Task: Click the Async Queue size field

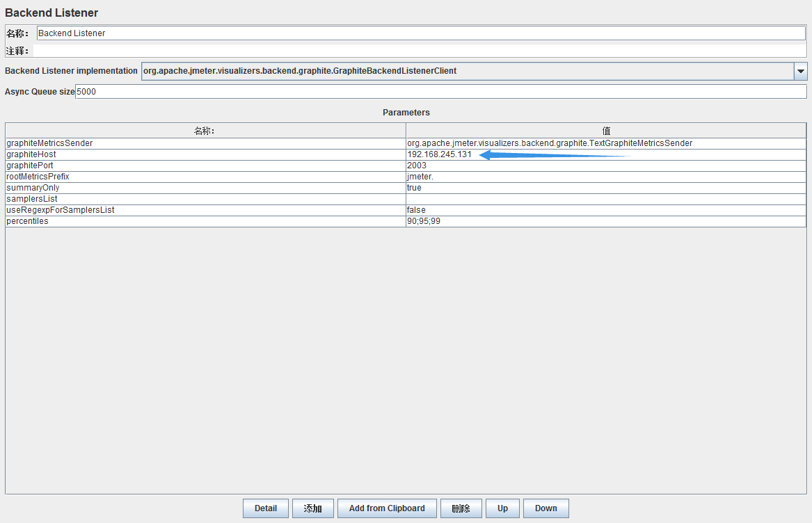Action: [x=440, y=92]
